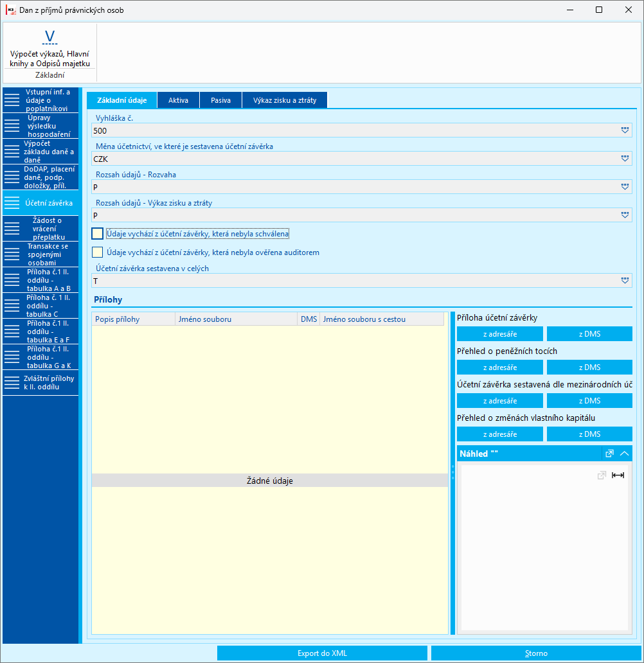Open Úpravy výsledku hospodaření section
This screenshot has width=644, height=663.
(x=40, y=126)
